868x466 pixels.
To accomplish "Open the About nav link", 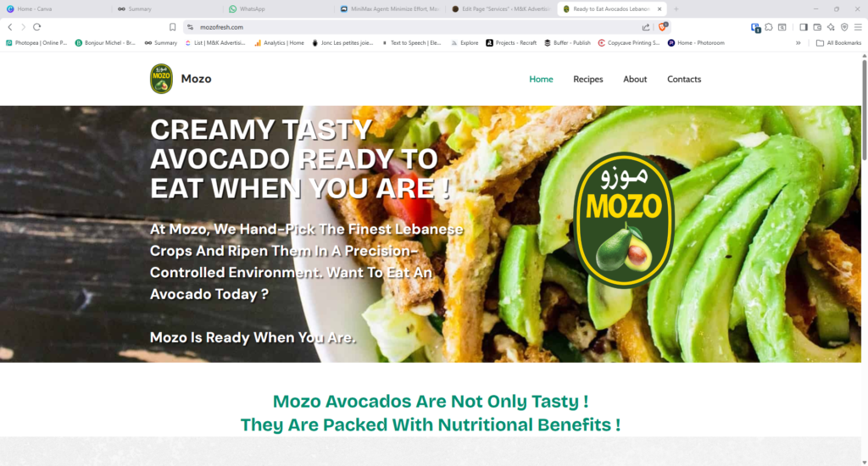I will [634, 79].
